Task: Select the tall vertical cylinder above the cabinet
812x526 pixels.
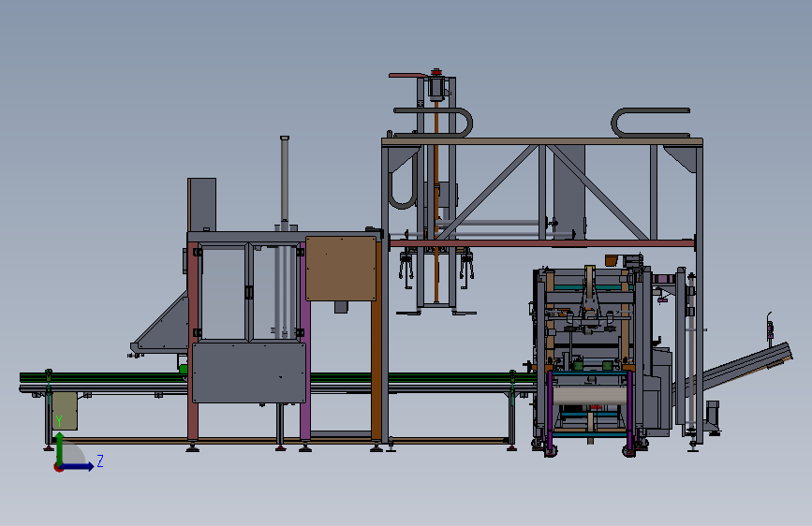Action: (285, 180)
